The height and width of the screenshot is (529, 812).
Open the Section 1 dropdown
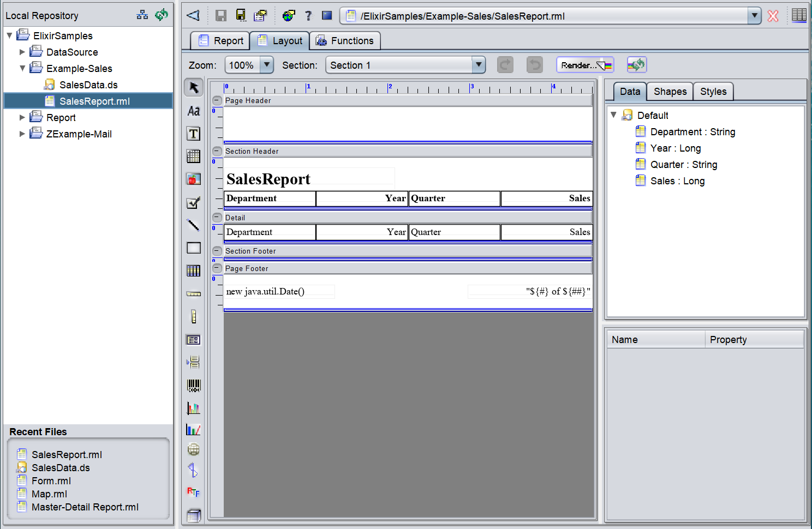pyautogui.click(x=478, y=65)
